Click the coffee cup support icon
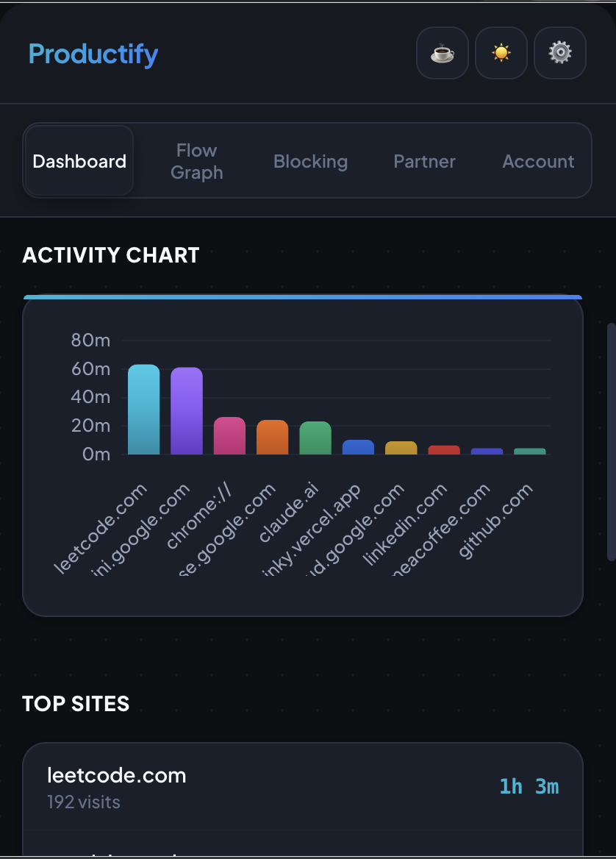This screenshot has height=859, width=616. click(442, 52)
